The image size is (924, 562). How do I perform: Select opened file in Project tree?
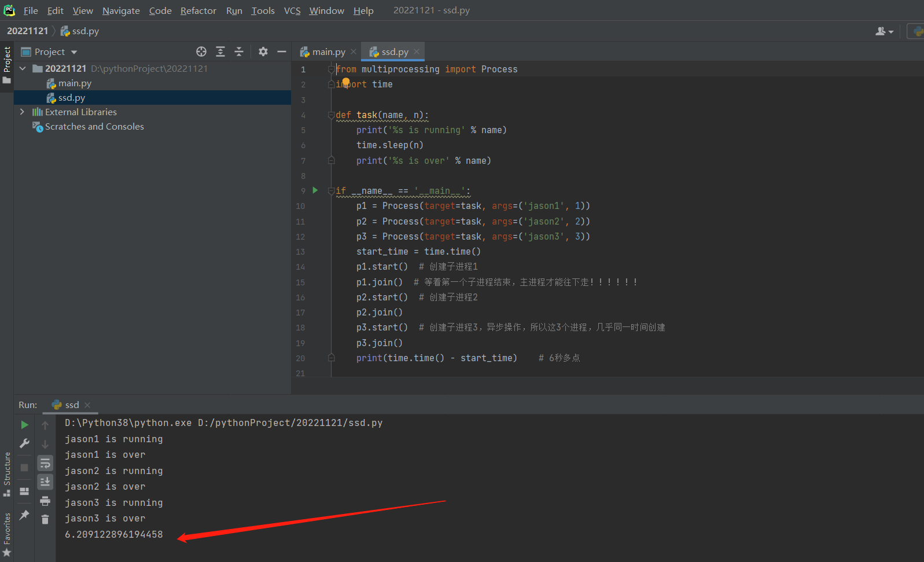tap(201, 52)
